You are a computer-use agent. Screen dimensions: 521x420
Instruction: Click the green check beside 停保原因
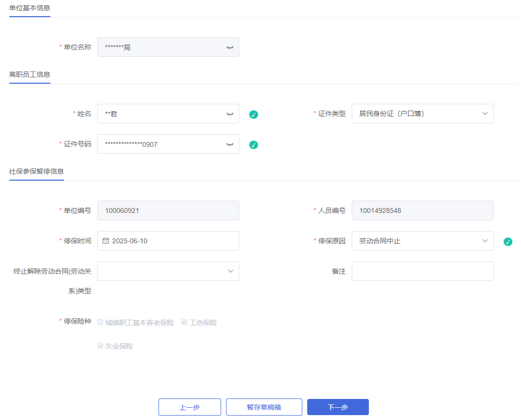[x=508, y=242]
